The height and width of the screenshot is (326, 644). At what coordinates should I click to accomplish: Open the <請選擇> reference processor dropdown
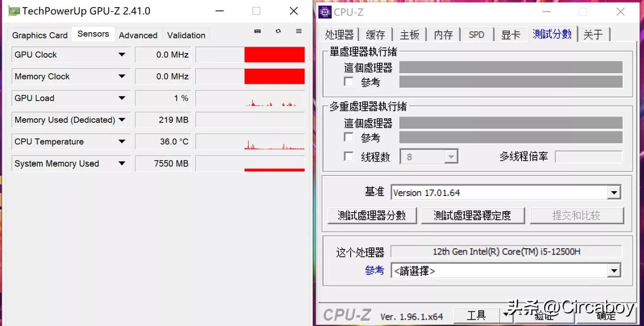point(615,271)
